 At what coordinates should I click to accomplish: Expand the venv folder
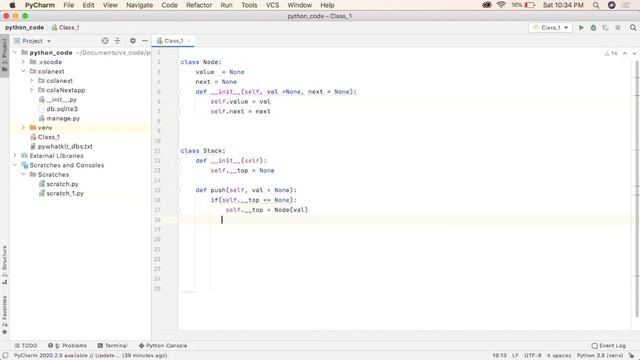[23, 128]
